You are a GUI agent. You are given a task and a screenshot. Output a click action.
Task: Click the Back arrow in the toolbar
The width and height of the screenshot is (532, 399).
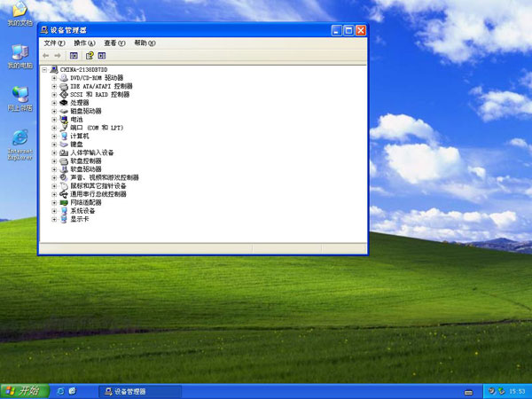point(46,56)
